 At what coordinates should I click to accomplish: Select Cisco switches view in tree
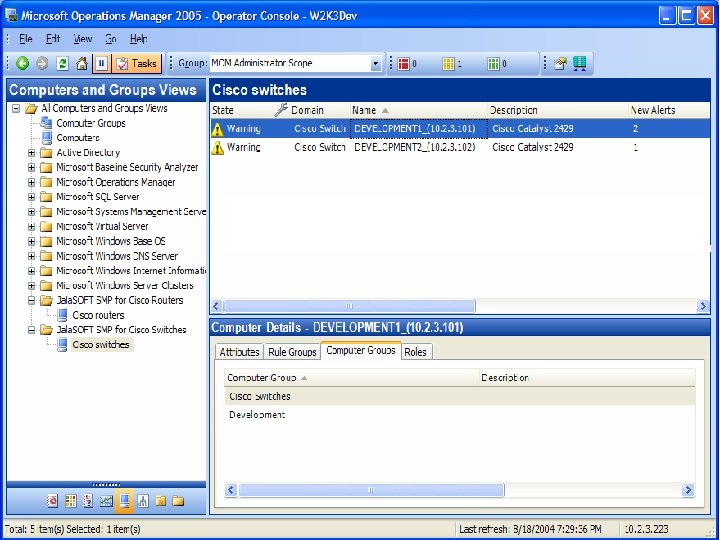[x=101, y=344]
